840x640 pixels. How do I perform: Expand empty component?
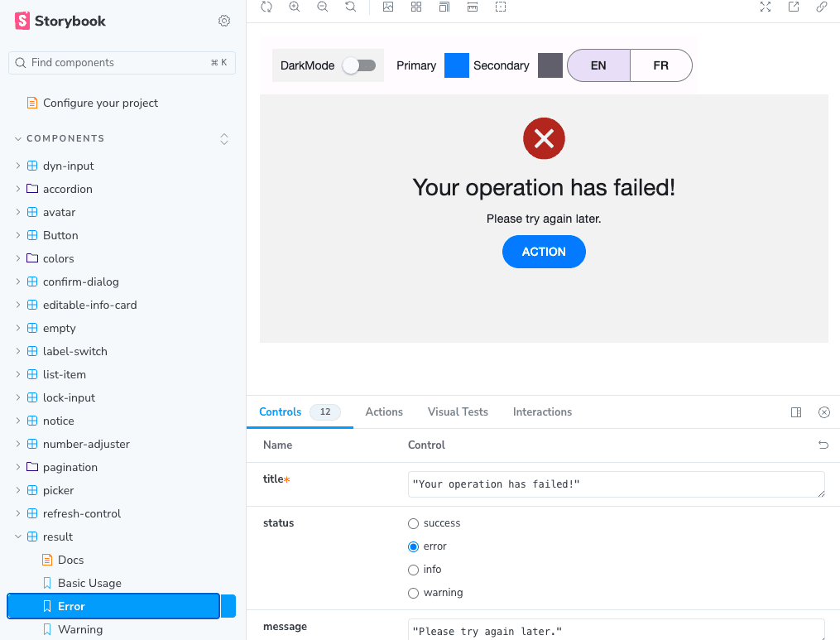point(60,328)
